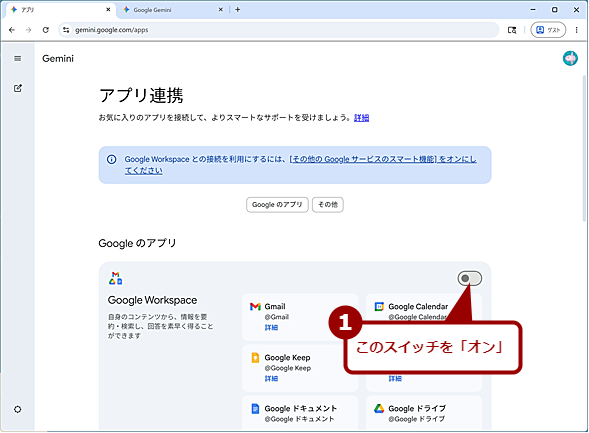Image resolution: width=589 pixels, height=433 pixels.
Task: Open the Google account avatar
Action: (x=570, y=59)
